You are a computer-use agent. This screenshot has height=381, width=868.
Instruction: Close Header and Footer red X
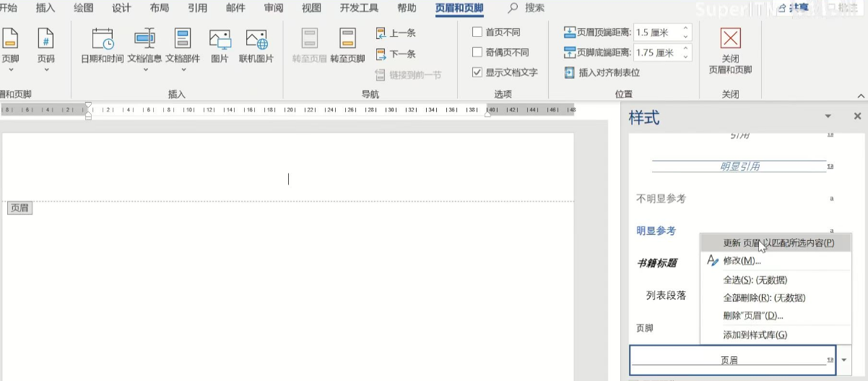click(731, 38)
